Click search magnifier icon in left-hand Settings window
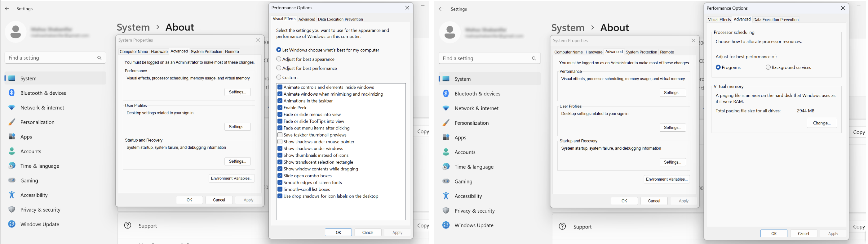 click(100, 58)
